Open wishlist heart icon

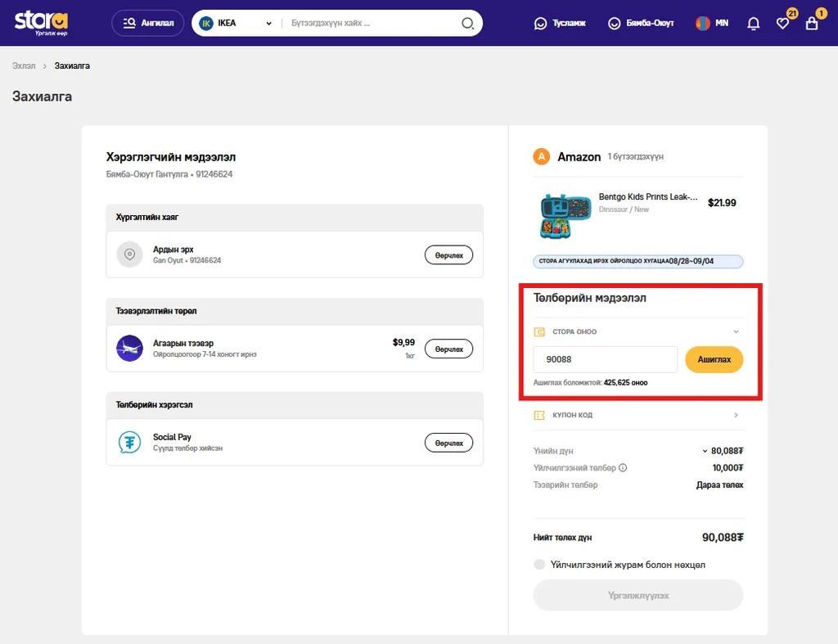[783, 23]
